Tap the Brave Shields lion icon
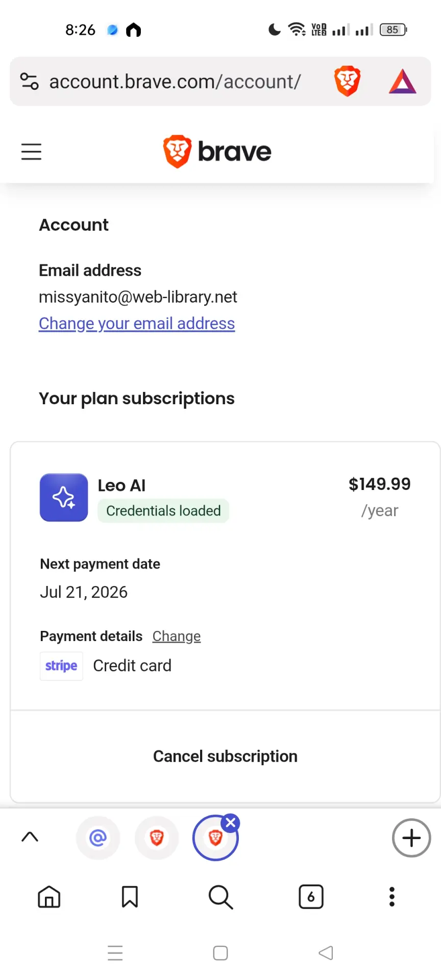The image size is (441, 980). [347, 81]
